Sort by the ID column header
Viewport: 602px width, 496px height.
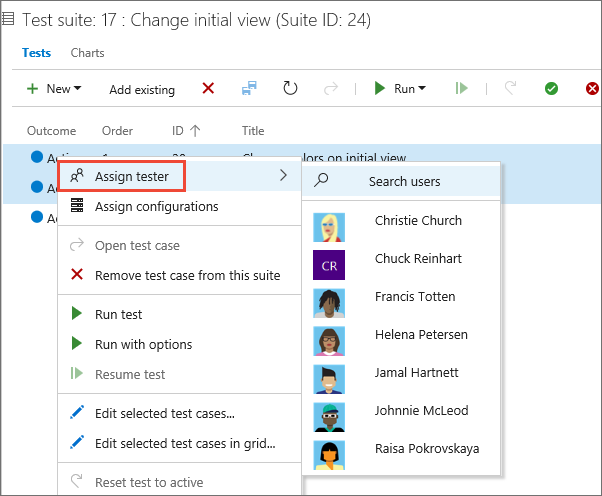(185, 131)
